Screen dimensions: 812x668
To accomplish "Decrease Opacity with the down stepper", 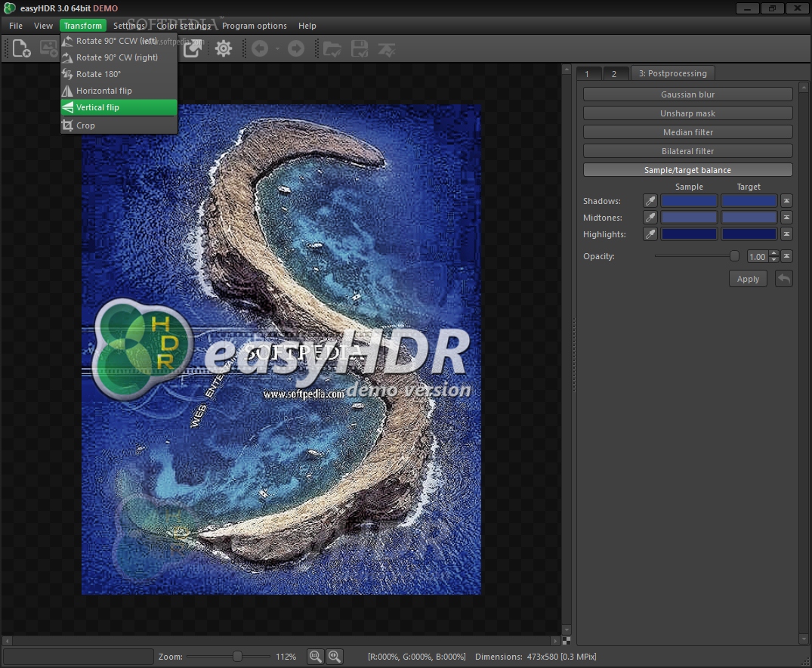I will (773, 260).
